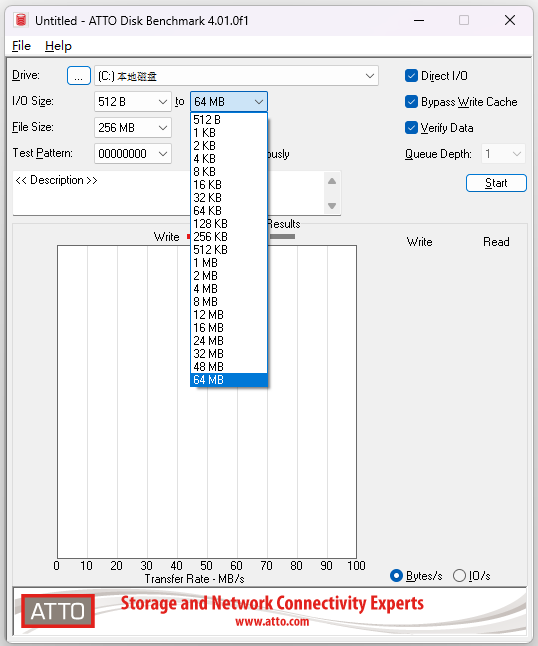Select 128 KB in the dropdown list

229,224
